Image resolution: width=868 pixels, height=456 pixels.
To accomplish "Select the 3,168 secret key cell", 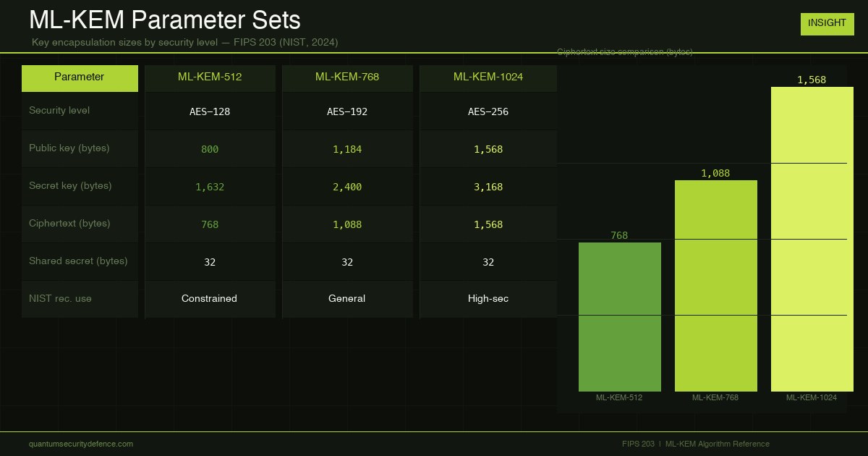I will 488,187.
